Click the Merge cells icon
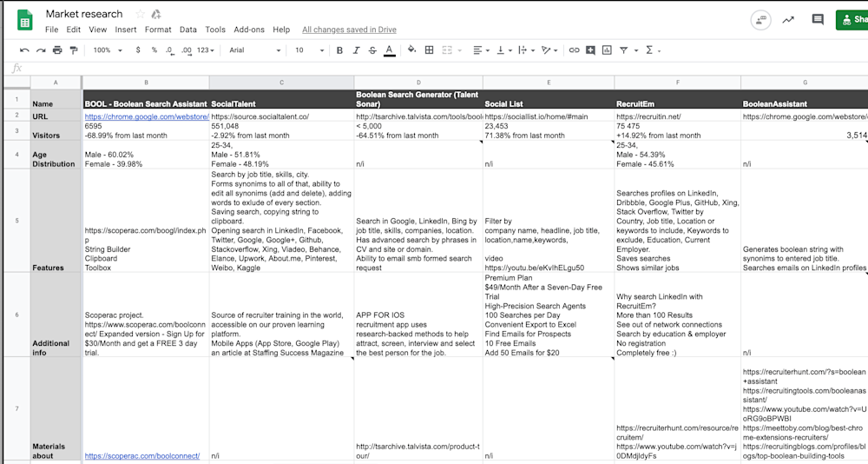 click(447, 50)
